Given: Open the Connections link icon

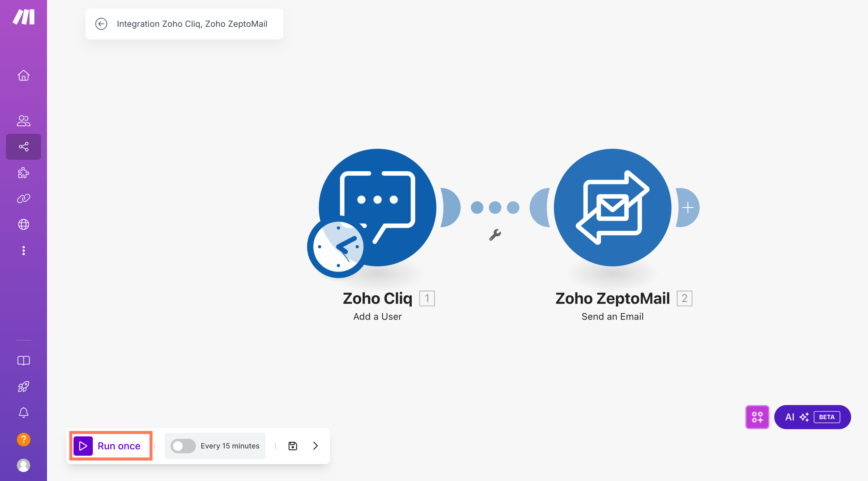Looking at the screenshot, I should 23,198.
